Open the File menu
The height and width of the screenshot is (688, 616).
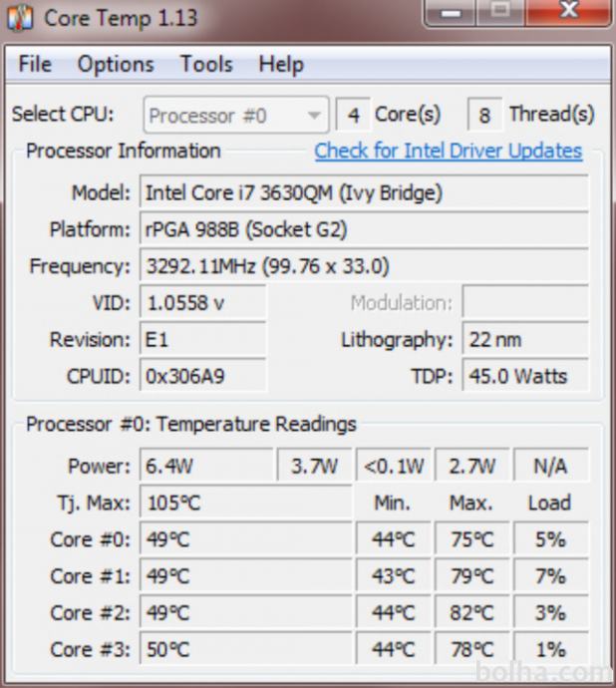coord(35,65)
